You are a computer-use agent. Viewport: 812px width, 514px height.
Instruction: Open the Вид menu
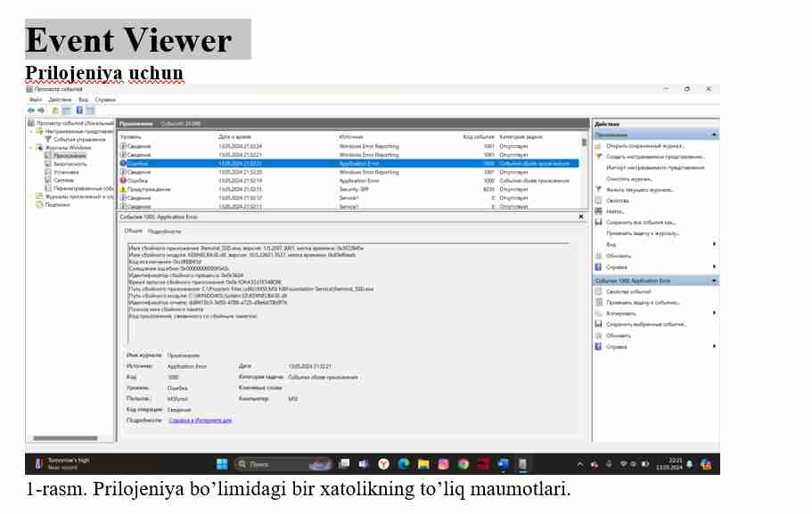point(84,100)
